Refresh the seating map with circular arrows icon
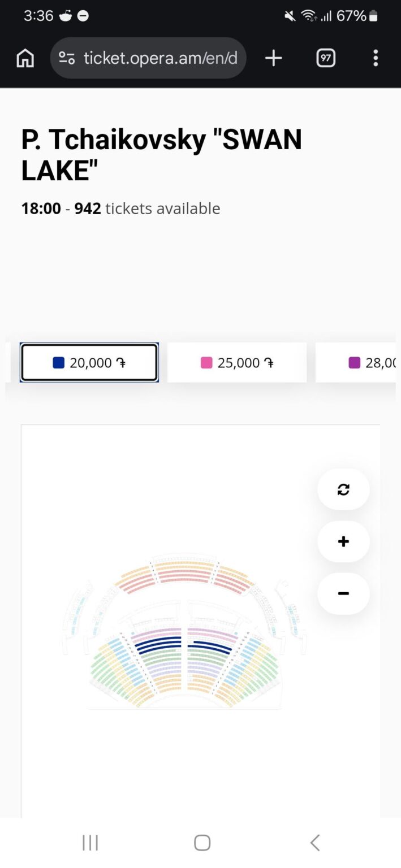 click(343, 489)
